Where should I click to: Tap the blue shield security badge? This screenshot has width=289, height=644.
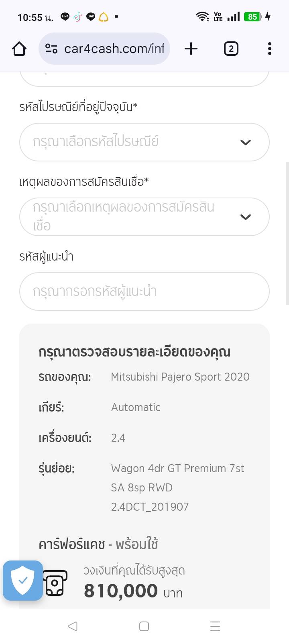click(x=23, y=580)
